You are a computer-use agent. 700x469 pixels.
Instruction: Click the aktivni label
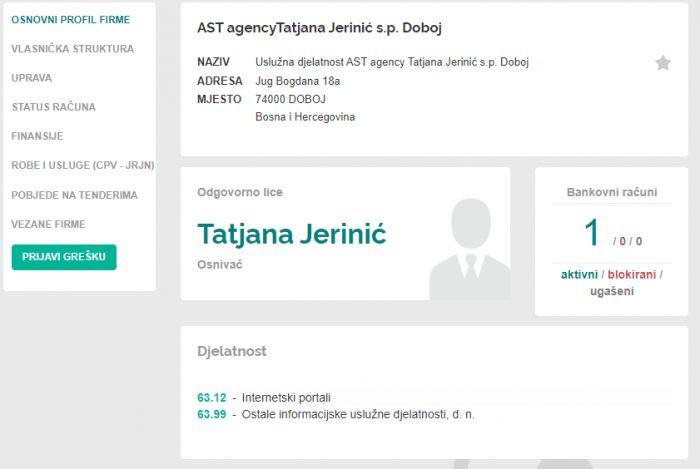point(579,274)
